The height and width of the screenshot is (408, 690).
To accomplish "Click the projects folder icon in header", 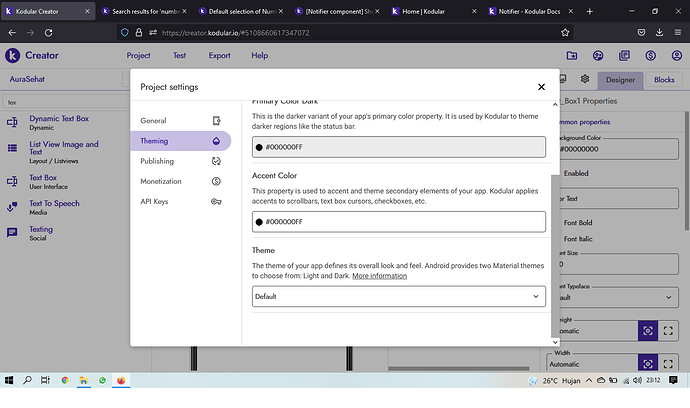I will tap(572, 55).
